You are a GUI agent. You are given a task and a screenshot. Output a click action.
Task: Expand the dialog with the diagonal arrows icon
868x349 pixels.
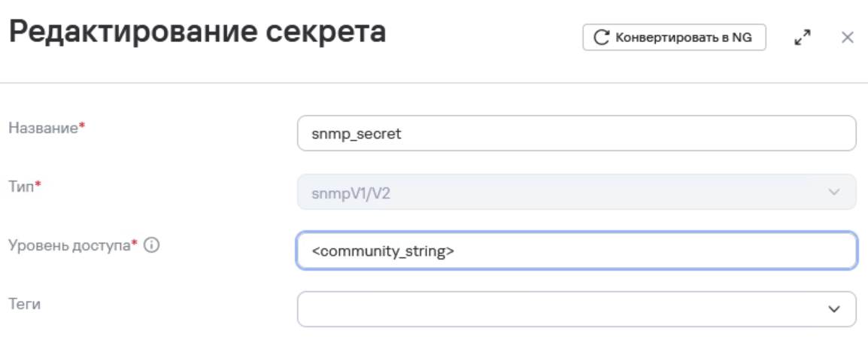802,37
